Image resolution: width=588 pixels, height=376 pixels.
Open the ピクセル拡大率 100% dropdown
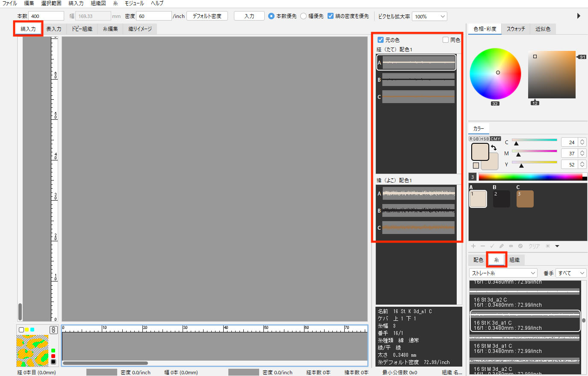coord(429,16)
